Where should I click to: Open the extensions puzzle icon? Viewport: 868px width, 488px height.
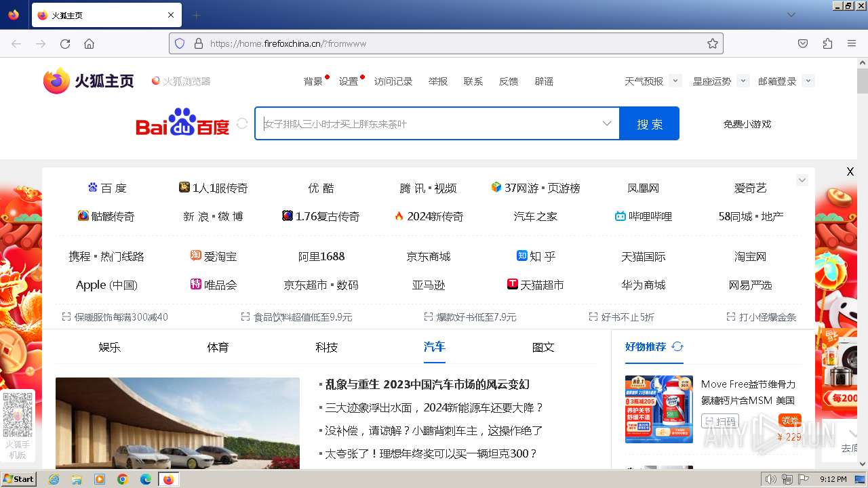coord(827,43)
